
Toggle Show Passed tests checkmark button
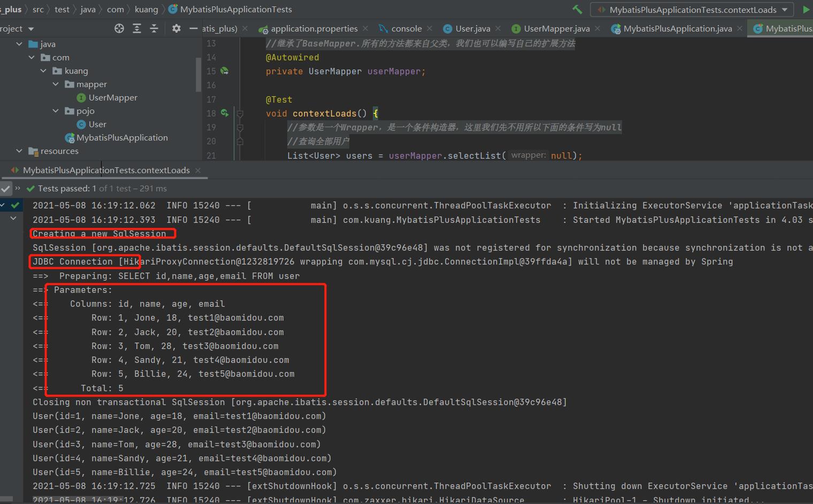(x=5, y=188)
